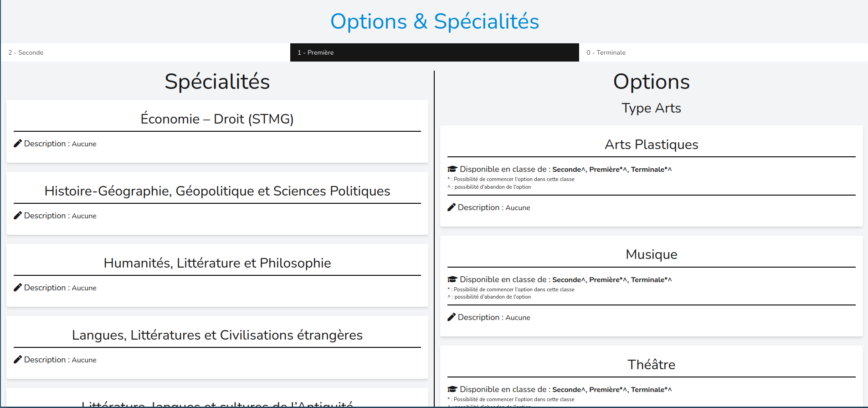Click Humanités, Littérature et Philosophie heading
Image resolution: width=868 pixels, height=408 pixels.
click(217, 263)
